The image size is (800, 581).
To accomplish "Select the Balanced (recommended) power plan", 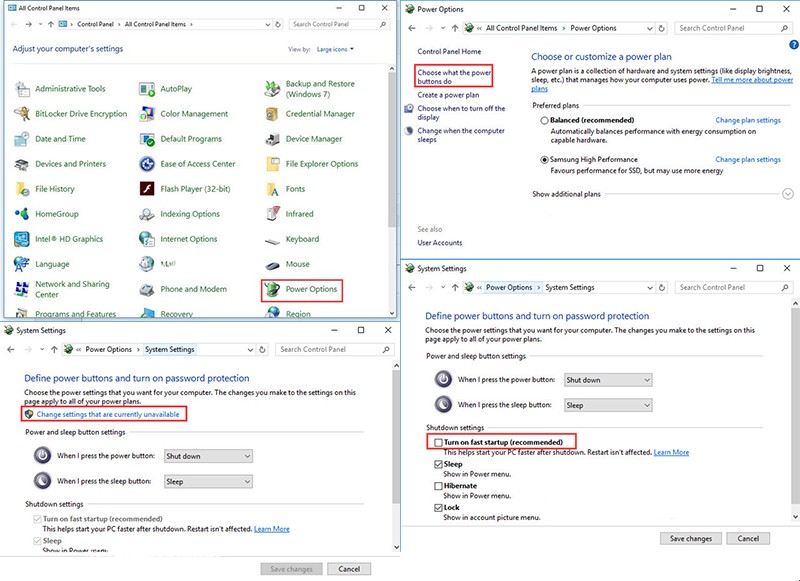I will [x=544, y=120].
